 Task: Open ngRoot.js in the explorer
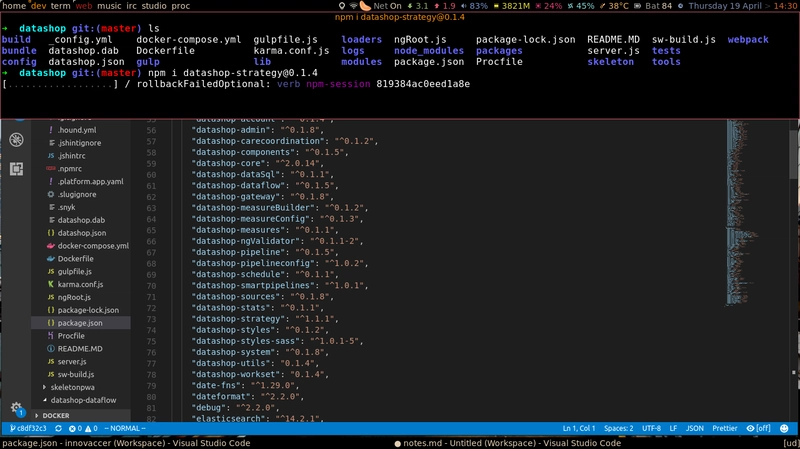pos(74,297)
